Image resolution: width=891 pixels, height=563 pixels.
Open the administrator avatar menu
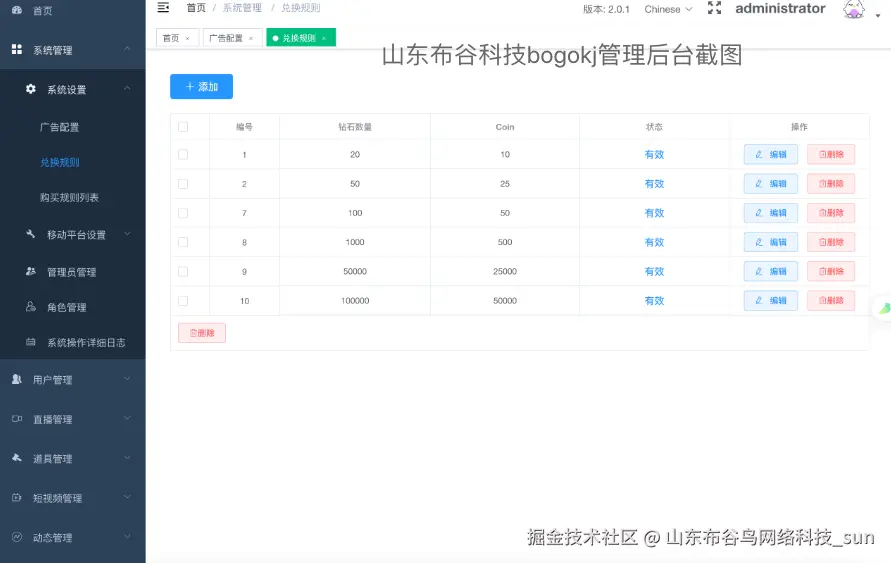(x=853, y=9)
